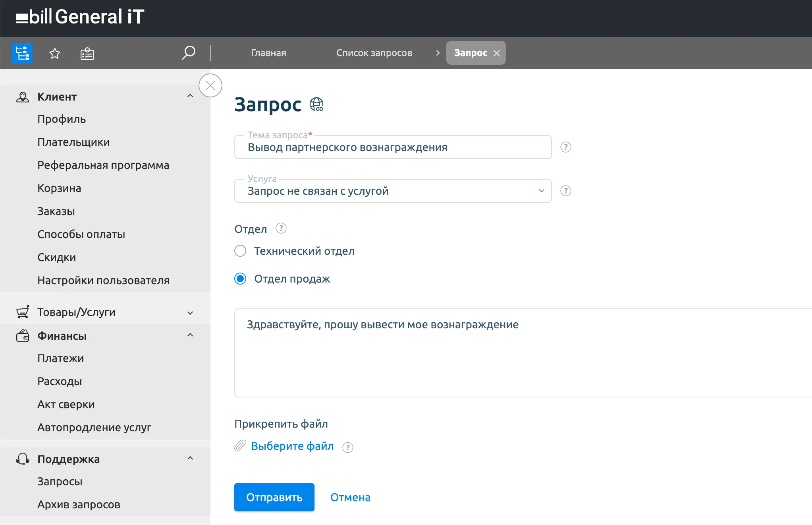Select the Запрос tab
This screenshot has width=812, height=525.
pos(471,53)
